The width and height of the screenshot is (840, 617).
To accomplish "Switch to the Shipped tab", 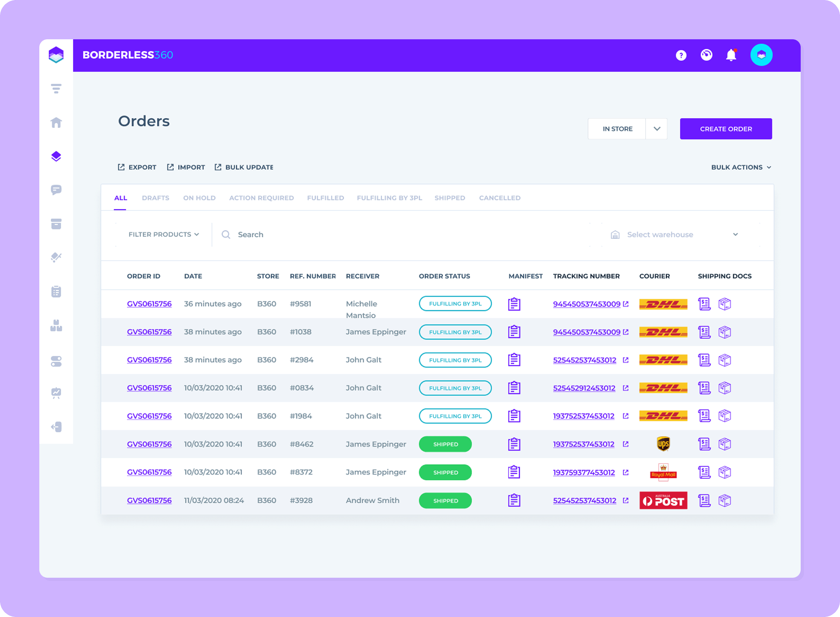I will click(449, 198).
